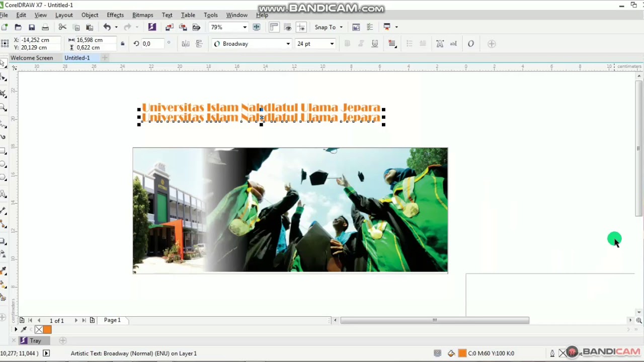Open the text alignment dropdown

392,44
